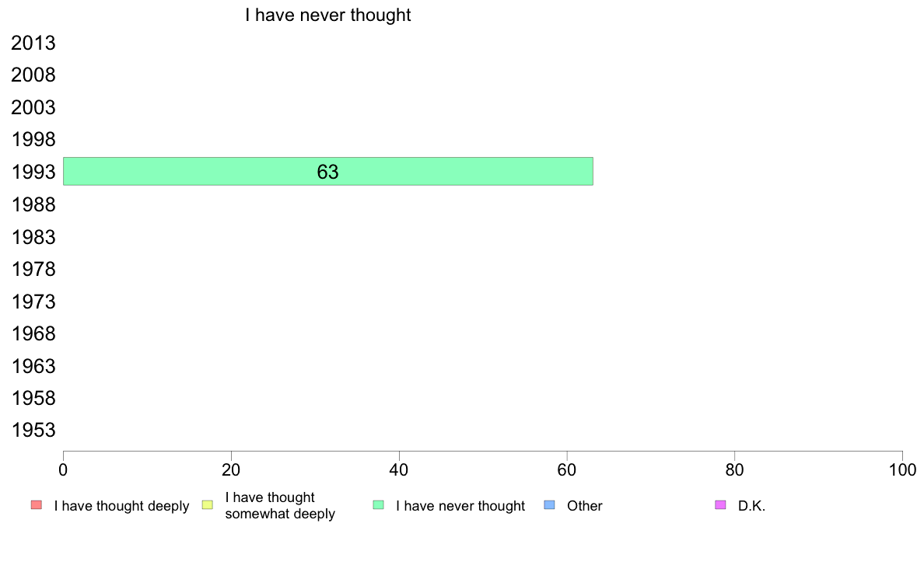Viewport: 924px width, 572px height.
Task: Click the axis tick labeled 80
Action: point(734,469)
